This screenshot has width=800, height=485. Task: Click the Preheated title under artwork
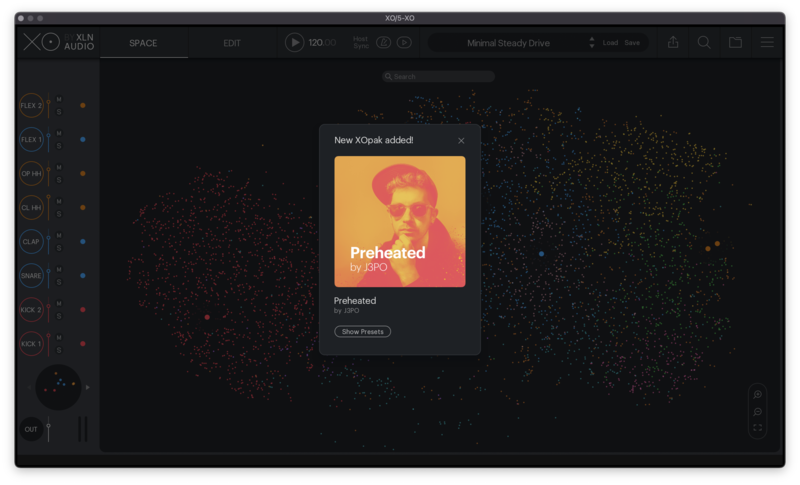[355, 301]
